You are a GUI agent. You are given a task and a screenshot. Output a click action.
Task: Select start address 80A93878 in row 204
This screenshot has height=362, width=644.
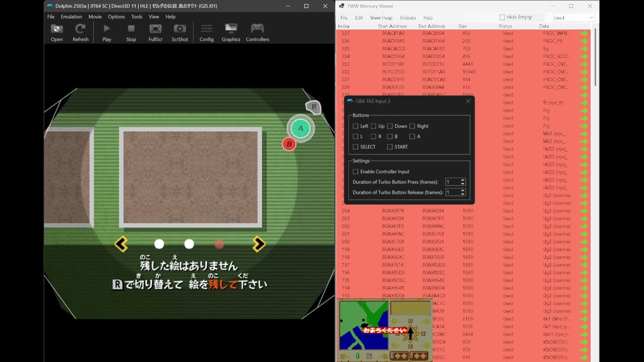(393, 211)
